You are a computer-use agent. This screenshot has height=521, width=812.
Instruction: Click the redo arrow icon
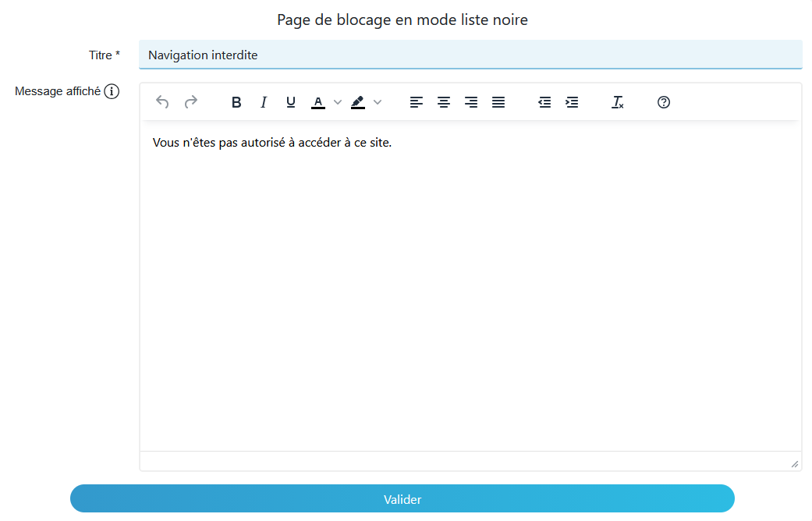(191, 102)
